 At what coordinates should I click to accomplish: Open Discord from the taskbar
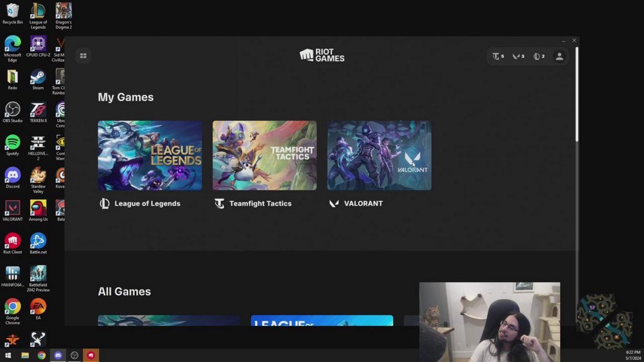point(58,355)
